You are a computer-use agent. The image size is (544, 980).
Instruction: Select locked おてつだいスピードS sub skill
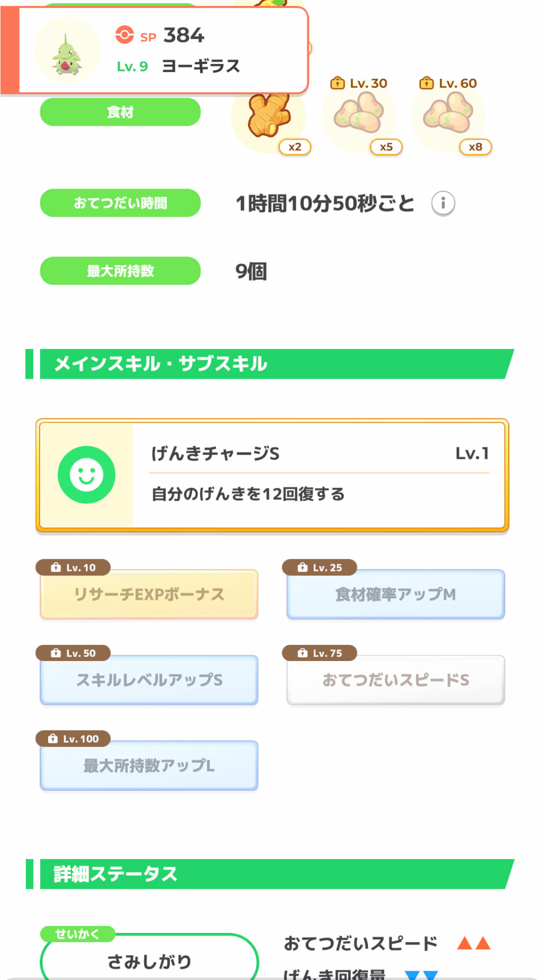pyautogui.click(x=396, y=680)
